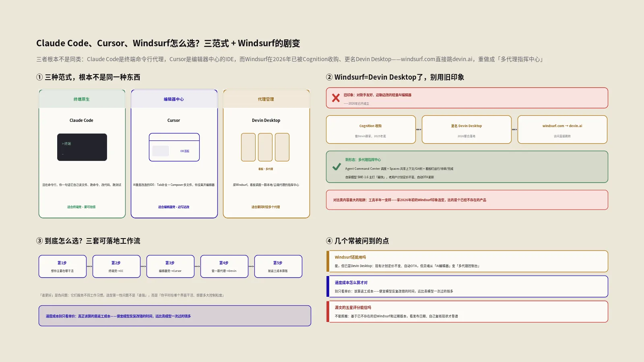Click the 旧印象 red warning text
This screenshot has width=644, height=362.
[x=378, y=95]
